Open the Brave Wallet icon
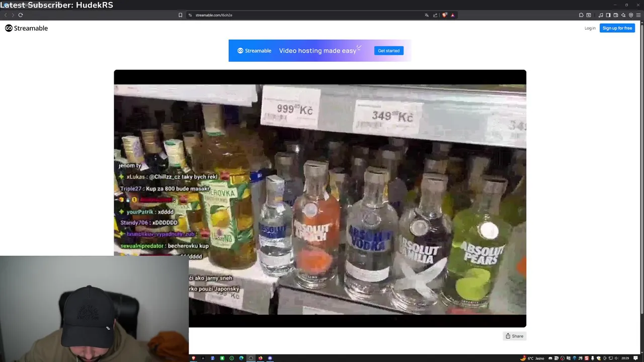Viewport: 644px width, 362px height. (616, 15)
